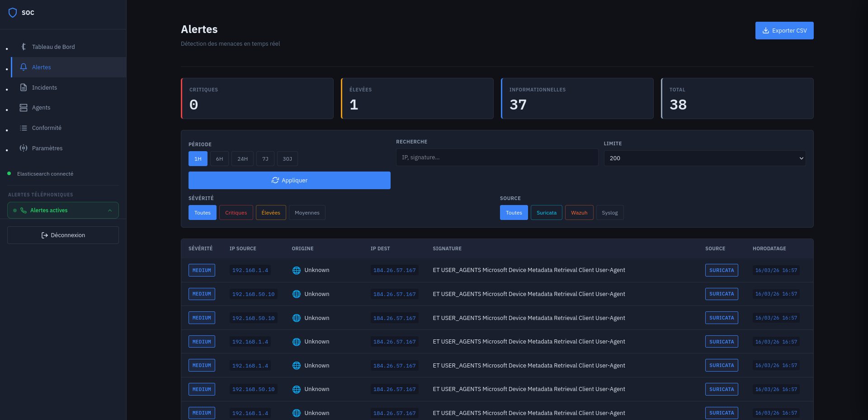Open the Incidents page from the sidebar
868x420 pixels.
(x=44, y=87)
